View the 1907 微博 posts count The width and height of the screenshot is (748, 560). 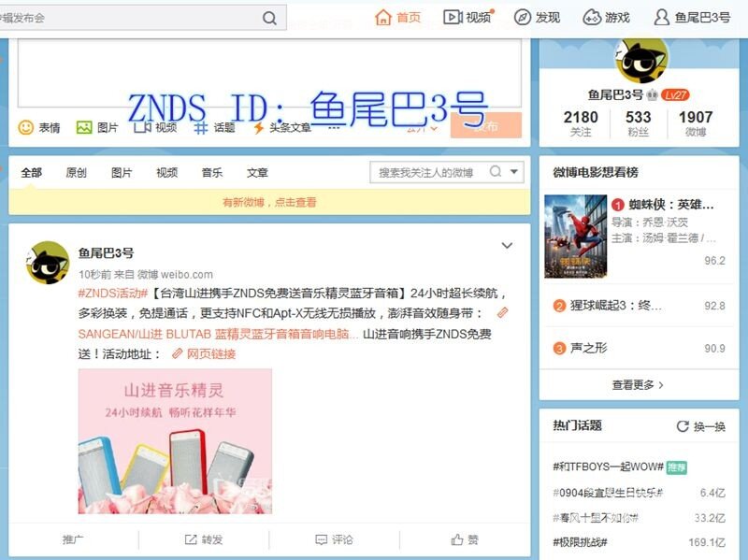(x=696, y=123)
